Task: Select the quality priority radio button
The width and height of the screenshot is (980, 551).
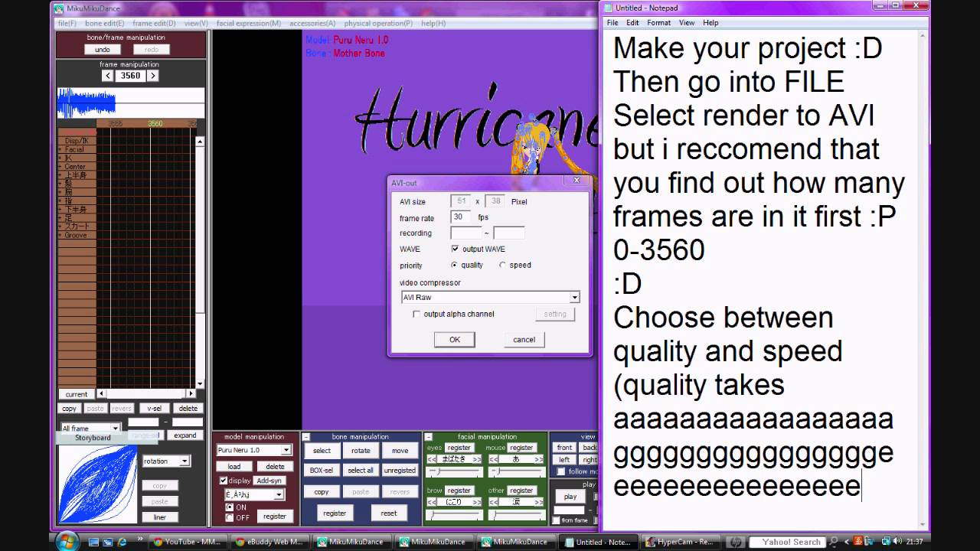Action: tap(455, 265)
